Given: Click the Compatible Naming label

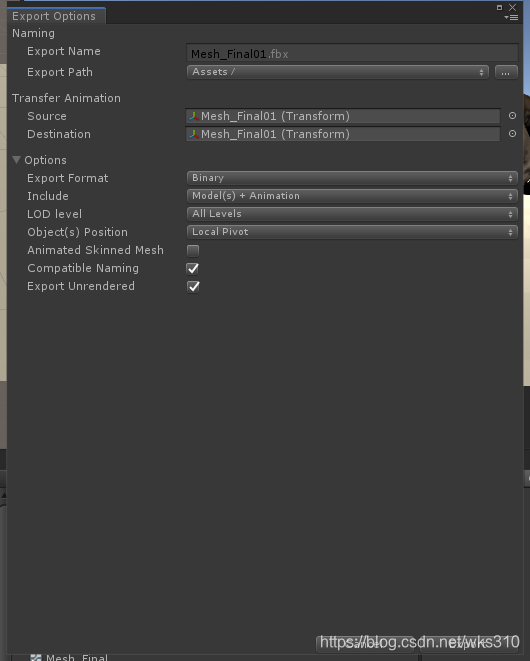Looking at the screenshot, I should point(83,268).
